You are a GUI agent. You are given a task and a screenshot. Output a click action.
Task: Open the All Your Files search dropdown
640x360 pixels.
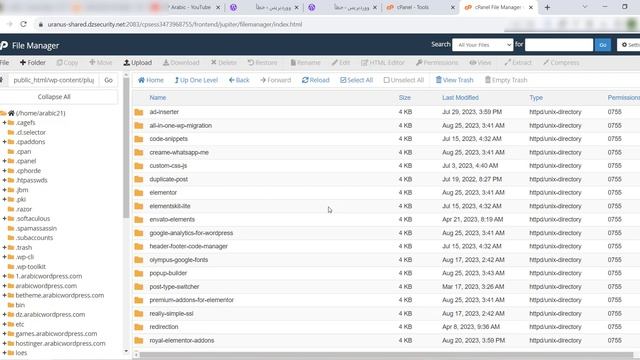[x=482, y=45]
